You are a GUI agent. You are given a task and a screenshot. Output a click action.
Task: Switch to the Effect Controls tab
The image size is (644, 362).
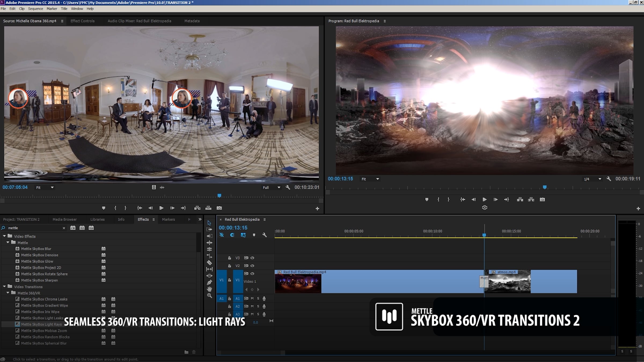(82, 21)
